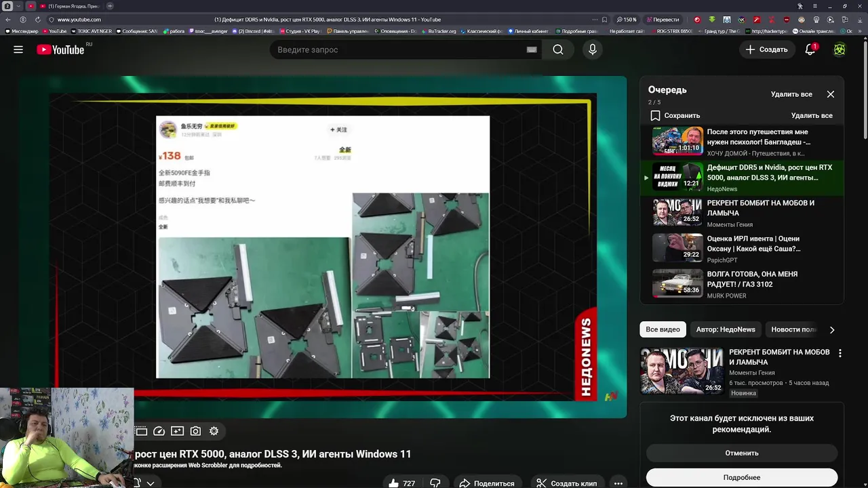
Task: Click the search magnifier button
Action: pyautogui.click(x=557, y=49)
